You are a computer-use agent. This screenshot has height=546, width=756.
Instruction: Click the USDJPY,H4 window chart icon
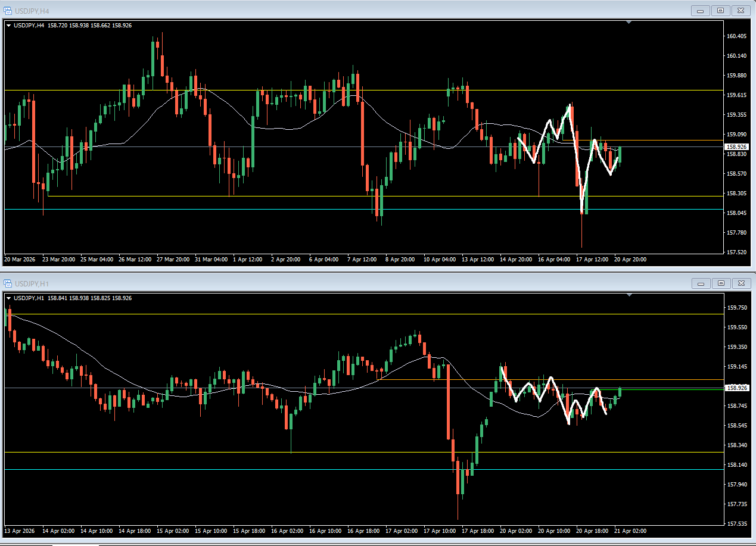(x=8, y=10)
